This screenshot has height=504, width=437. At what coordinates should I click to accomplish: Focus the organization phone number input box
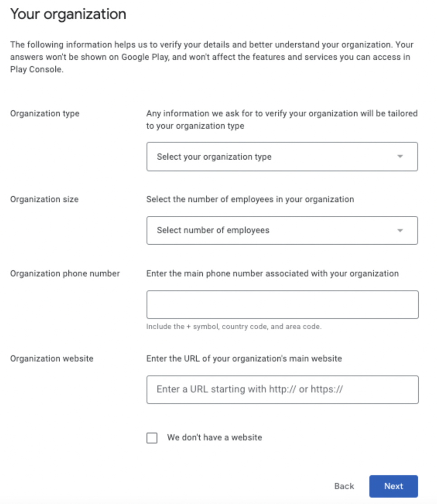pyautogui.click(x=282, y=305)
